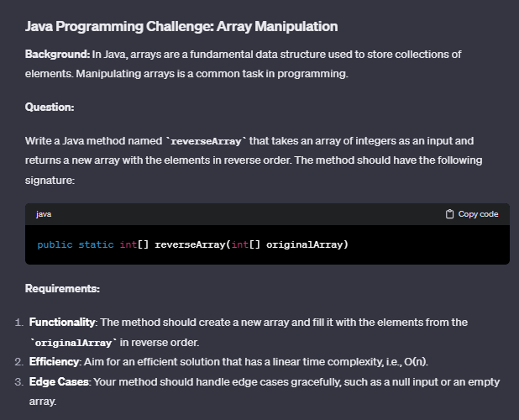Click the java language label

[x=44, y=214]
